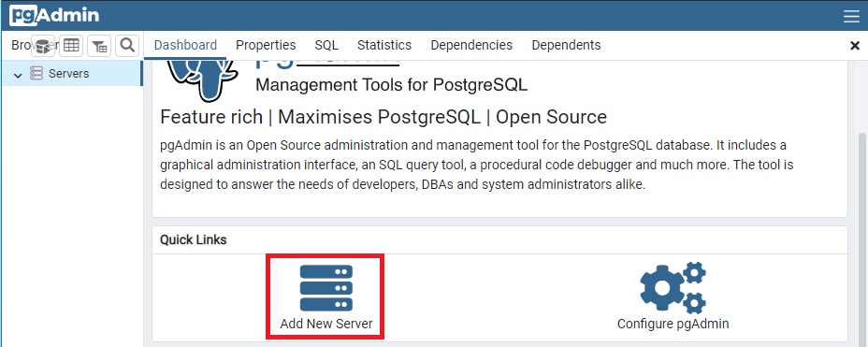Viewport: 868px width, 347px height.
Task: Click the pgAdmin logo
Action: [x=54, y=16]
